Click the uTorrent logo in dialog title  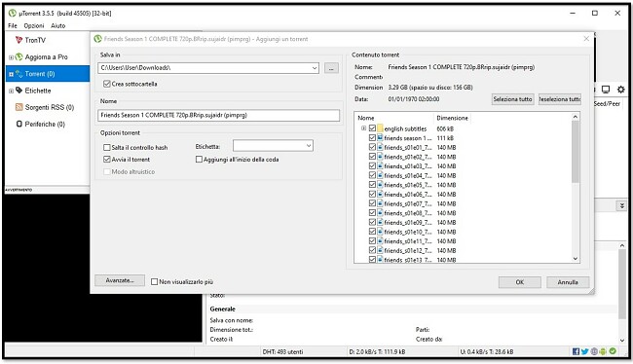click(97, 39)
